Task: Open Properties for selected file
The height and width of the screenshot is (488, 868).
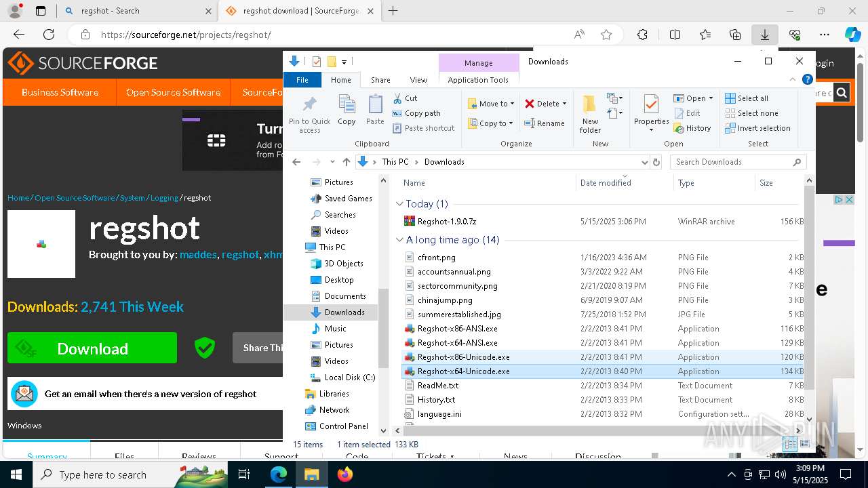Action: (x=651, y=112)
